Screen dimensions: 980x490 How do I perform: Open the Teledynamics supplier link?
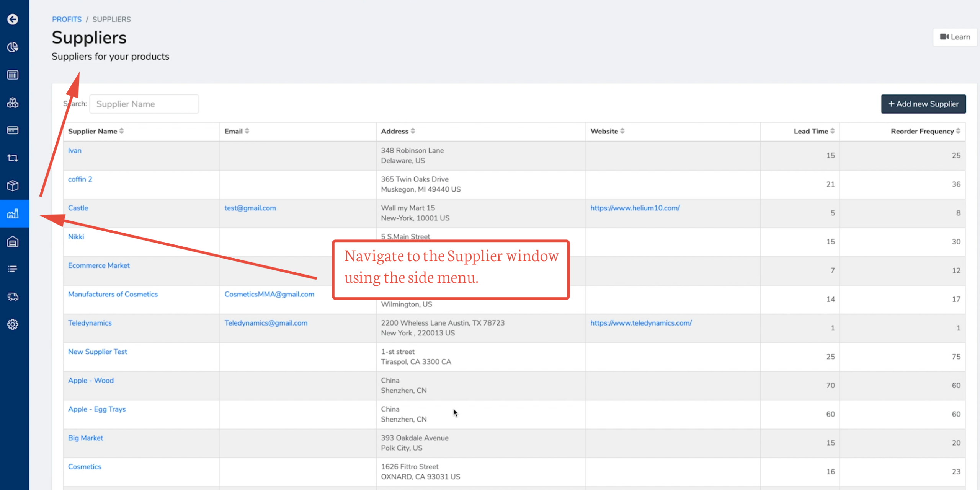(x=90, y=323)
